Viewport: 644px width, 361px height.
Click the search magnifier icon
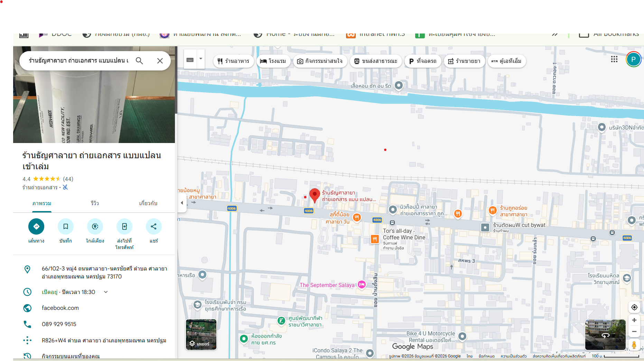(139, 61)
